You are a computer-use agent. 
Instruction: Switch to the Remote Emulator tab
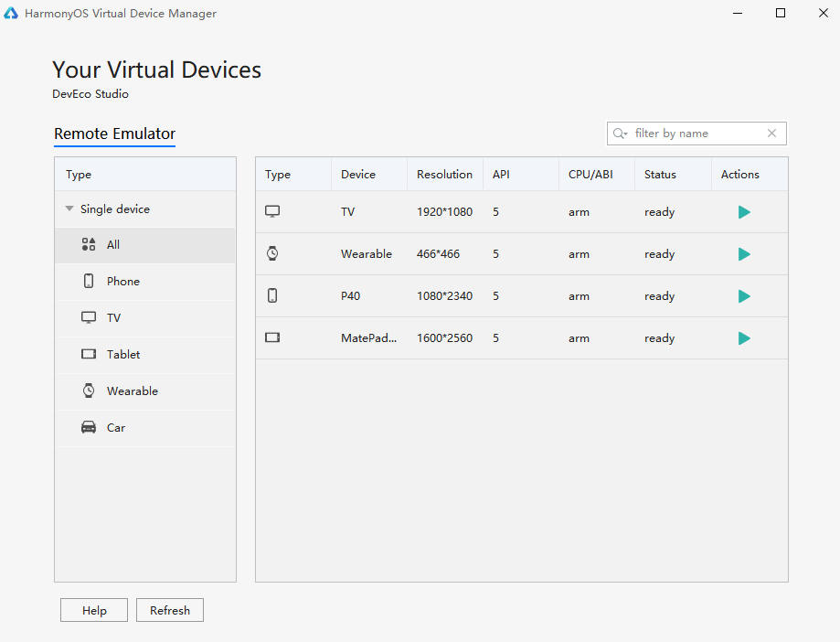(114, 134)
